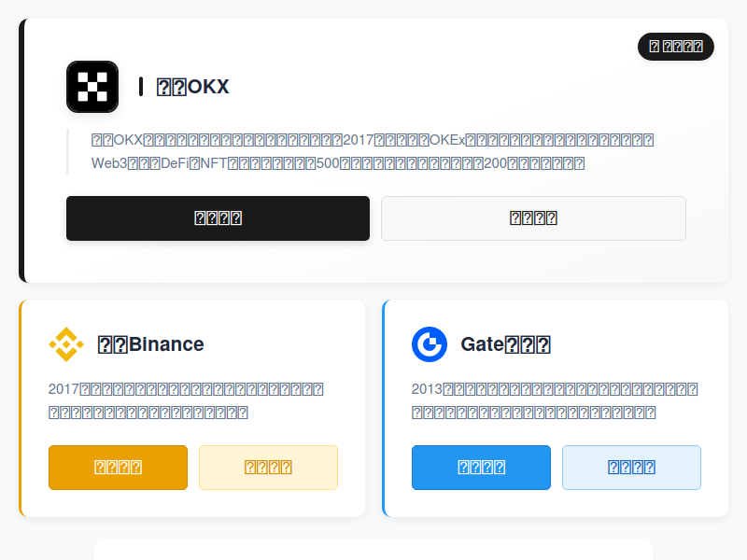This screenshot has width=747, height=560.
Task: Click the pale yellow button in Binance card
Action: pos(268,468)
